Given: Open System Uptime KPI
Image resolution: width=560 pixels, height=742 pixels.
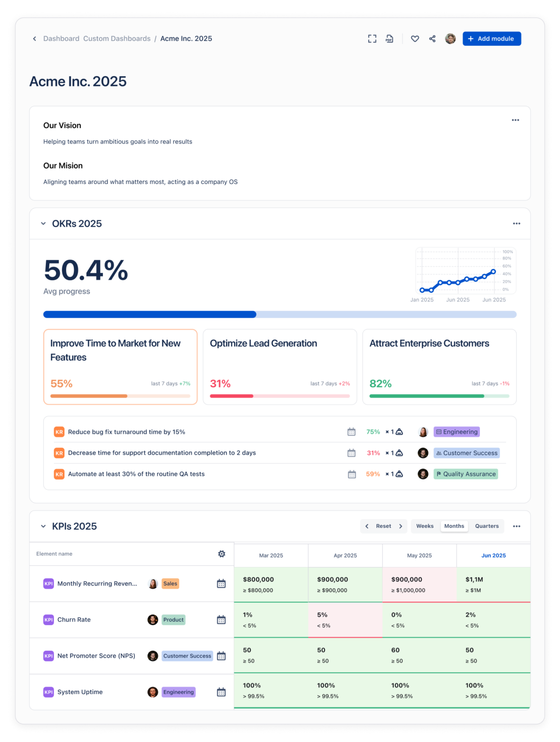Looking at the screenshot, I should (80, 692).
